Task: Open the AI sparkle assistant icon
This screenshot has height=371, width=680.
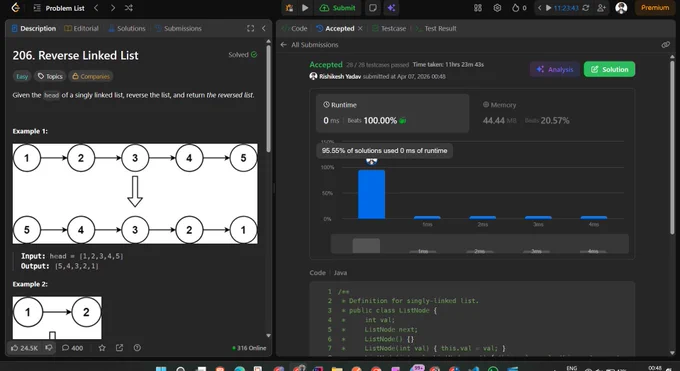Action: point(391,8)
